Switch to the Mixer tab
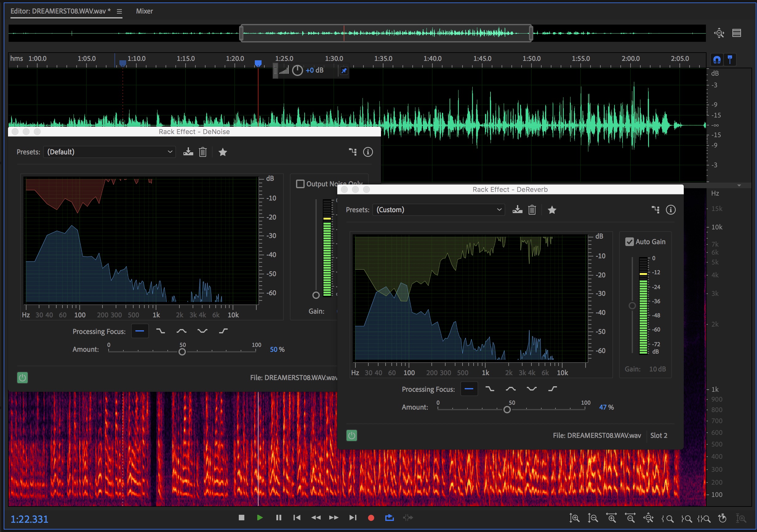Image resolution: width=757 pixels, height=532 pixels. click(x=144, y=11)
